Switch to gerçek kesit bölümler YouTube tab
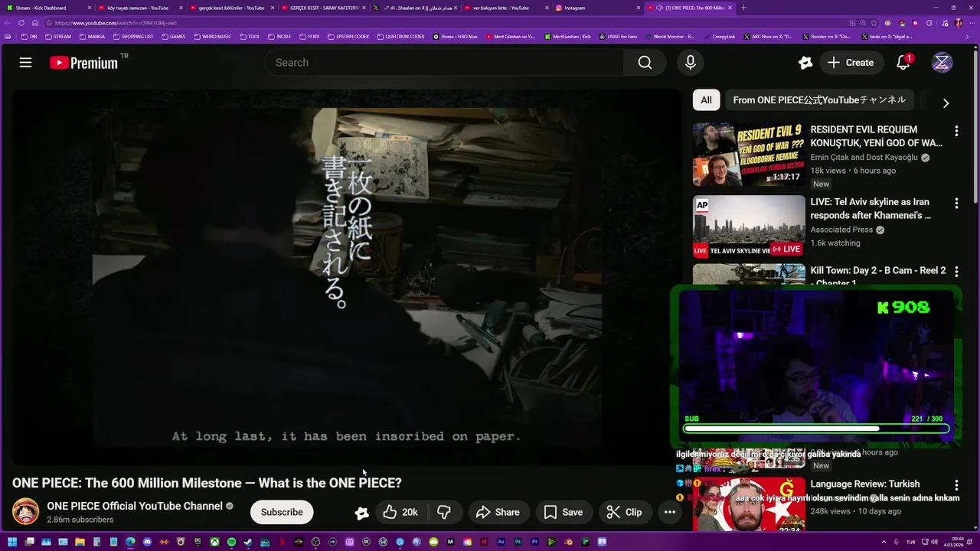Image resolution: width=980 pixels, height=551 pixels. click(x=231, y=8)
